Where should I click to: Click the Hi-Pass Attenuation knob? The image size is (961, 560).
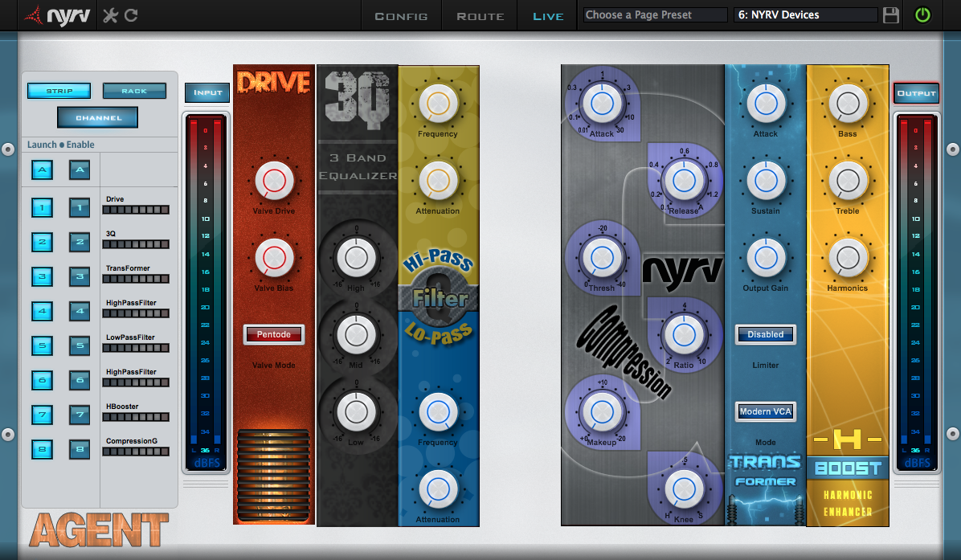[438, 181]
